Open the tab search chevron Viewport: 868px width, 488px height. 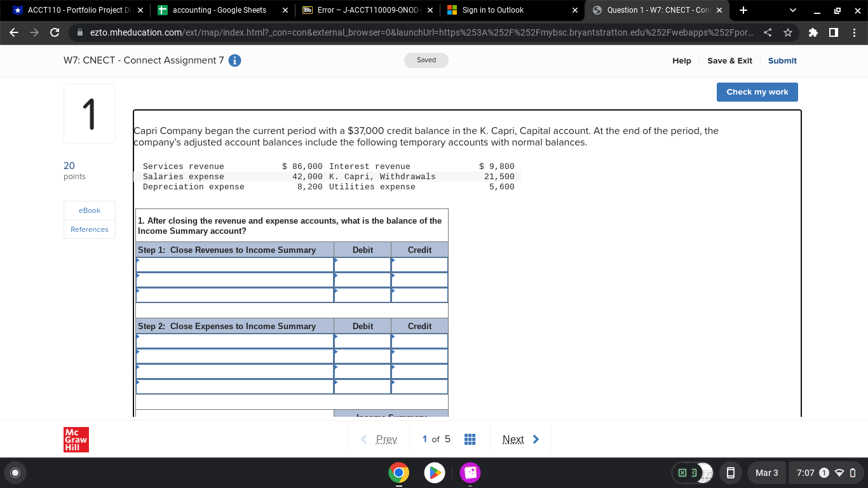[792, 10]
